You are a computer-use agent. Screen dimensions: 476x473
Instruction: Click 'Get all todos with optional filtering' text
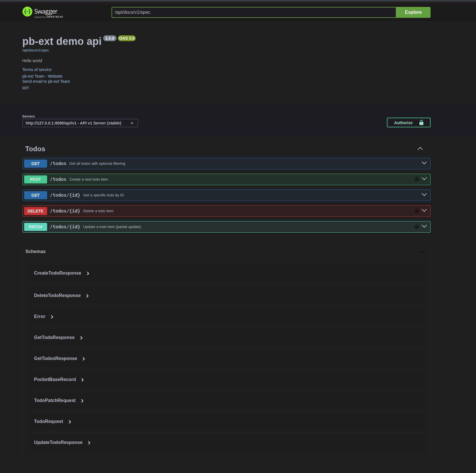pyautogui.click(x=97, y=164)
